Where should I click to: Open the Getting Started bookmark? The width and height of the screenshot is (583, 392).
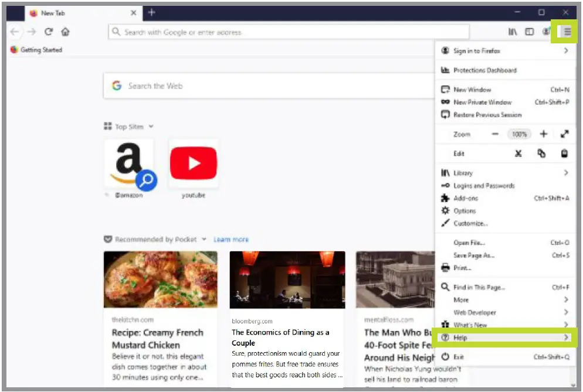pyautogui.click(x=36, y=50)
